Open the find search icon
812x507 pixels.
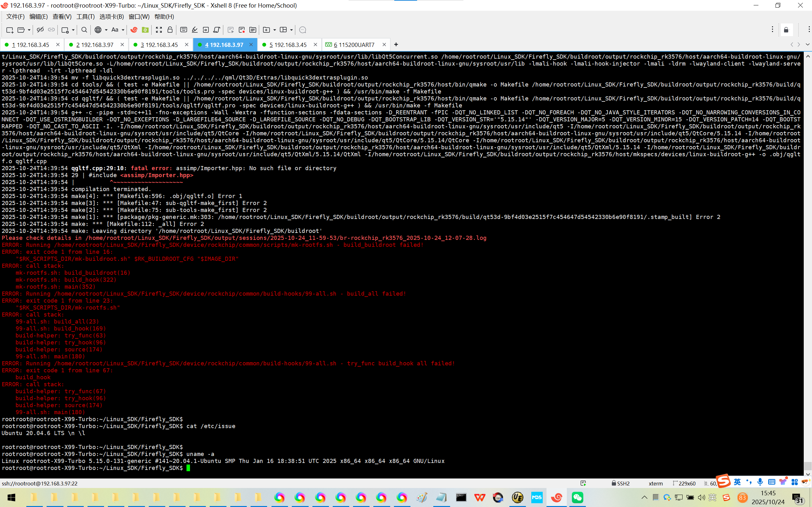pyautogui.click(x=84, y=30)
